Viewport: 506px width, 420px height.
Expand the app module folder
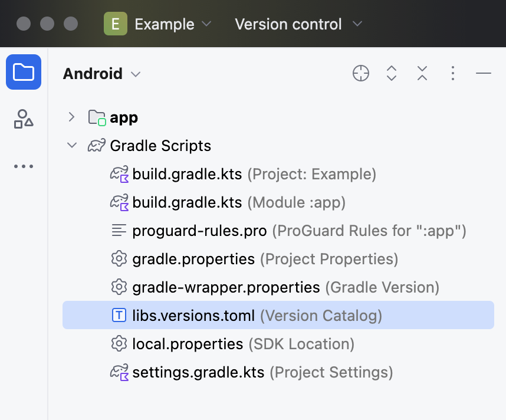click(71, 117)
